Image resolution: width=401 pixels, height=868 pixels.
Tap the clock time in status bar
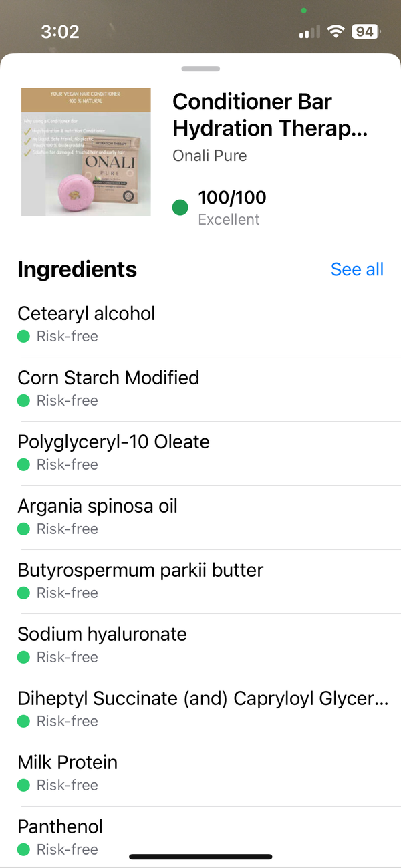60,31
